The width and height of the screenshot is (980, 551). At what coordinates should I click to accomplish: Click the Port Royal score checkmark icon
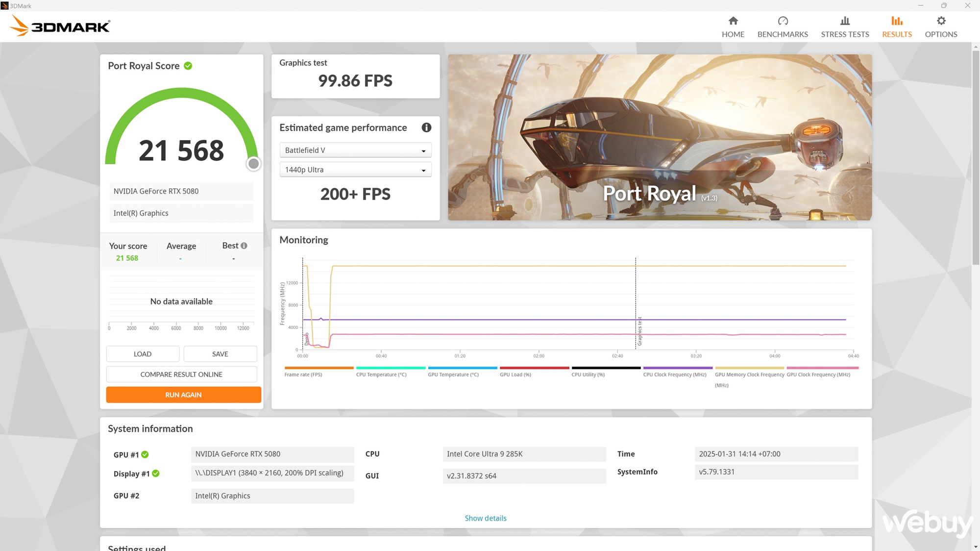click(x=189, y=65)
